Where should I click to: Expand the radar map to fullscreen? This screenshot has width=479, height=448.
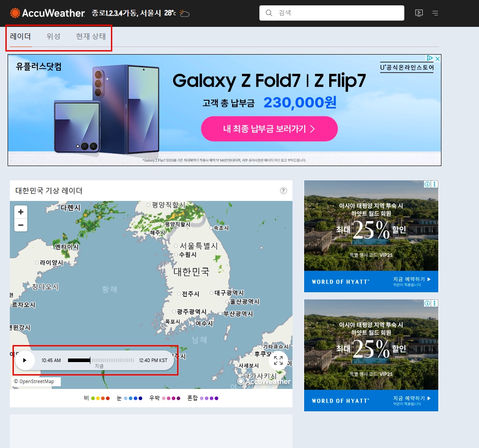278,360
